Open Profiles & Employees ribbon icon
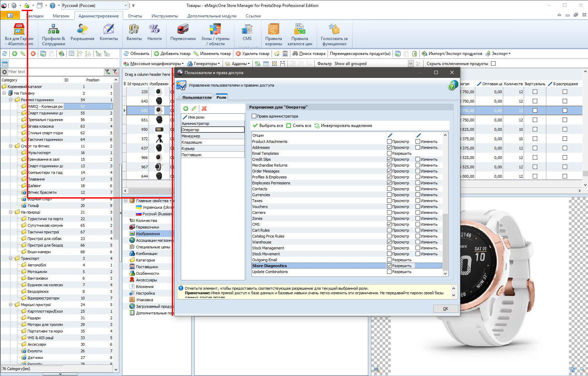Screen dimensions: 588x376 pos(54,34)
